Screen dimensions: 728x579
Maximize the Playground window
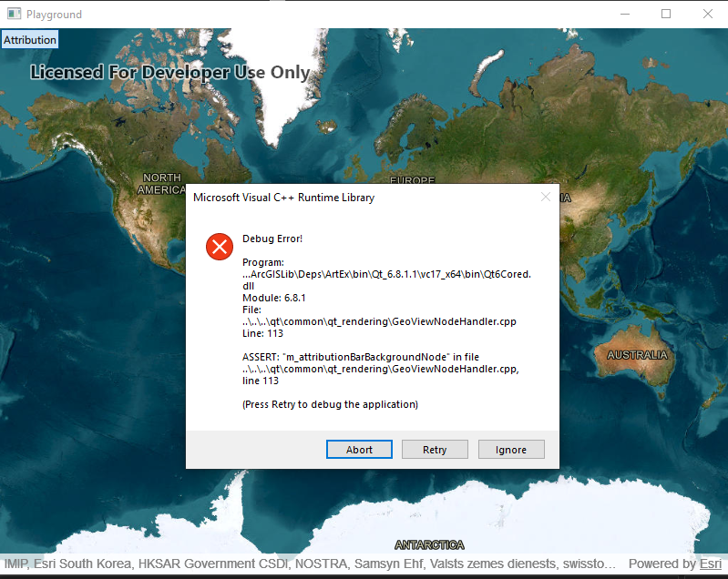click(666, 14)
